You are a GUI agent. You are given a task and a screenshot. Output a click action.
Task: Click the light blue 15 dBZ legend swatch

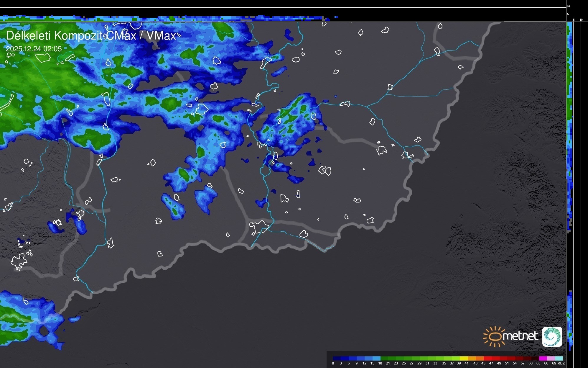tap(376, 358)
